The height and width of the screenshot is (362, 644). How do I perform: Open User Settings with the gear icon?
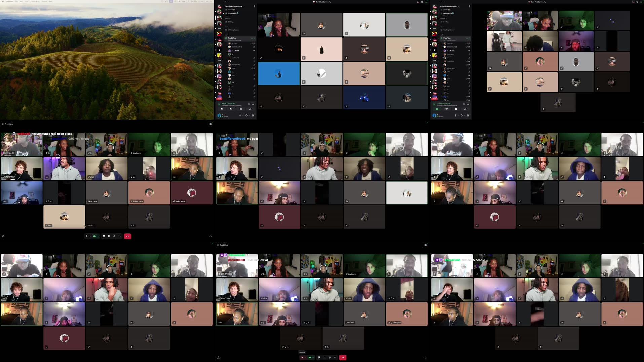pos(253,116)
